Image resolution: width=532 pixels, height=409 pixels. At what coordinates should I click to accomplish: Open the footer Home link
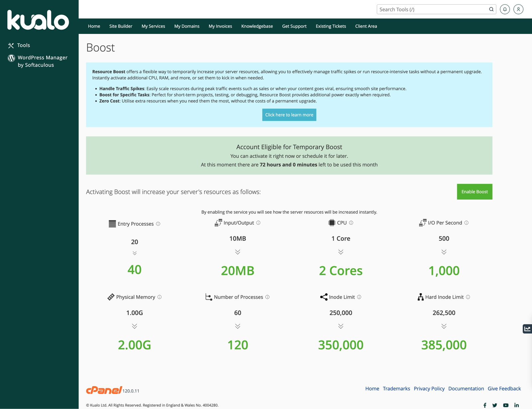[372, 389]
